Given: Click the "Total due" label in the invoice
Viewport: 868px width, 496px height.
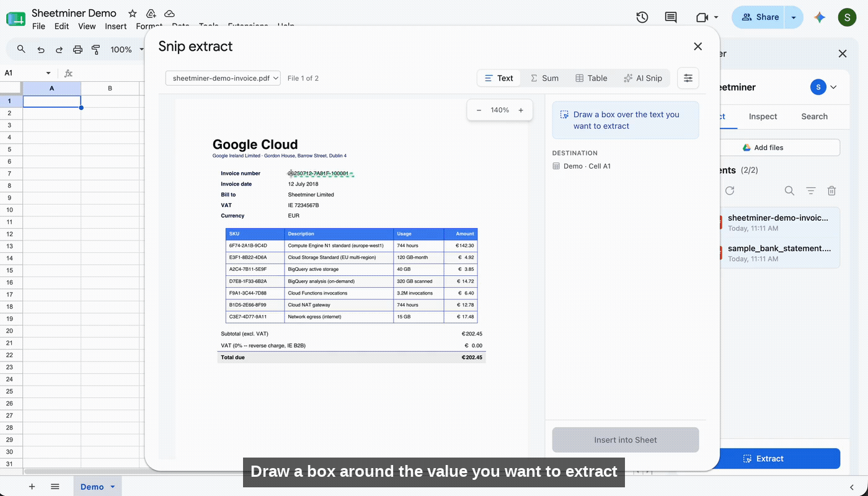Looking at the screenshot, I should coord(233,358).
